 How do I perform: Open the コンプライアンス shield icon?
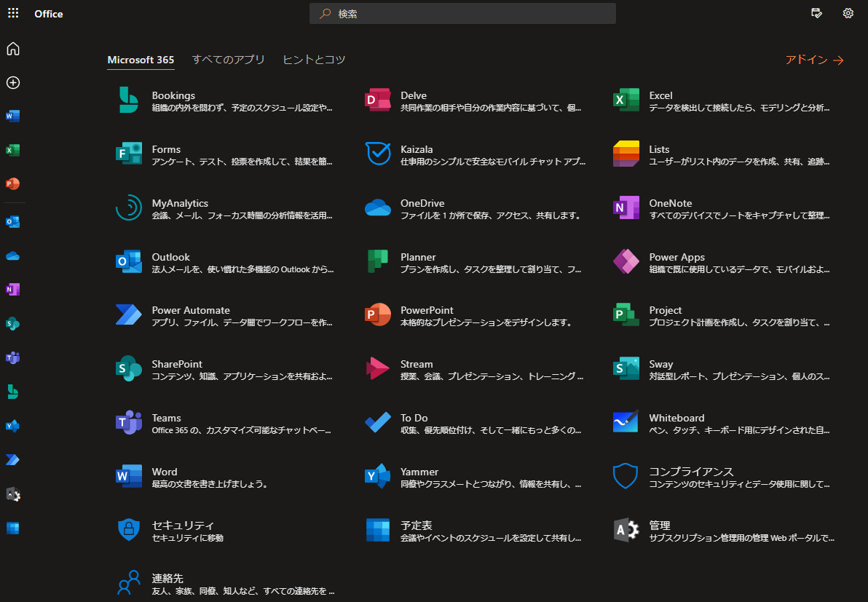point(626,476)
